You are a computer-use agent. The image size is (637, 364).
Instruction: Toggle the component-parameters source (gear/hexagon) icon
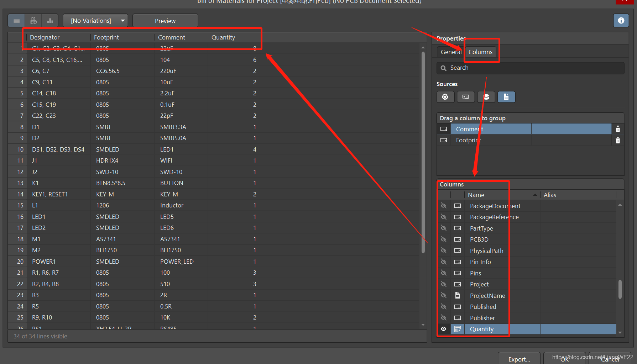[x=445, y=97]
